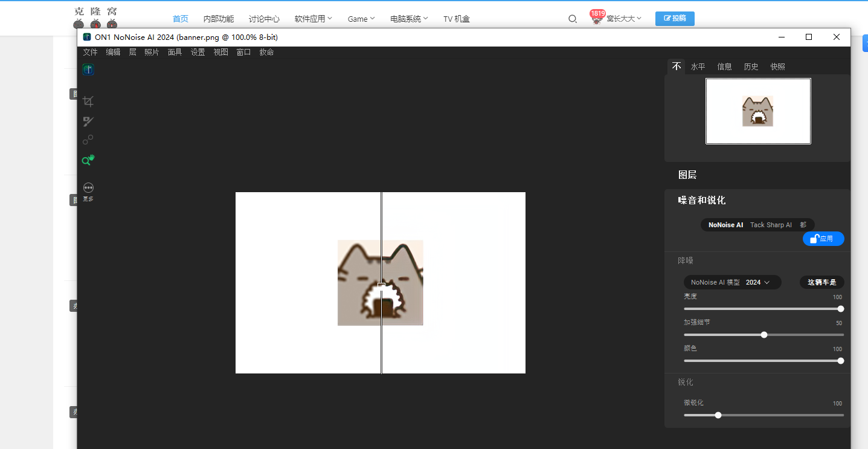The width and height of the screenshot is (868, 449).
Task: Activate the green zoom and pan tool
Action: pos(88,160)
